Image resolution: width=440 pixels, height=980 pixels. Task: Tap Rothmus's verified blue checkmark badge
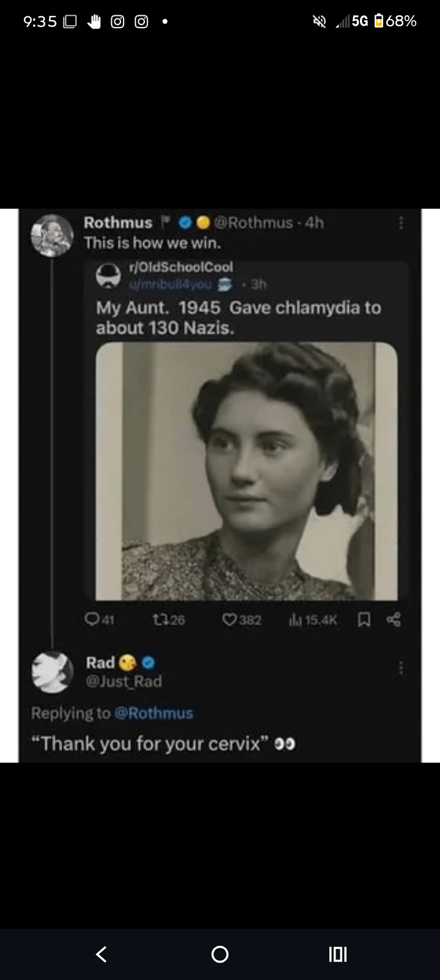coord(185,223)
